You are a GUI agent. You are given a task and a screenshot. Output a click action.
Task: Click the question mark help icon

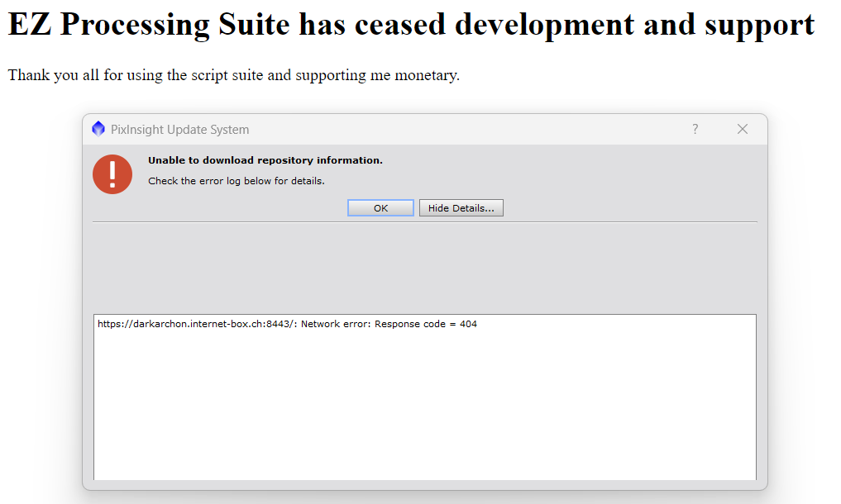tap(695, 129)
